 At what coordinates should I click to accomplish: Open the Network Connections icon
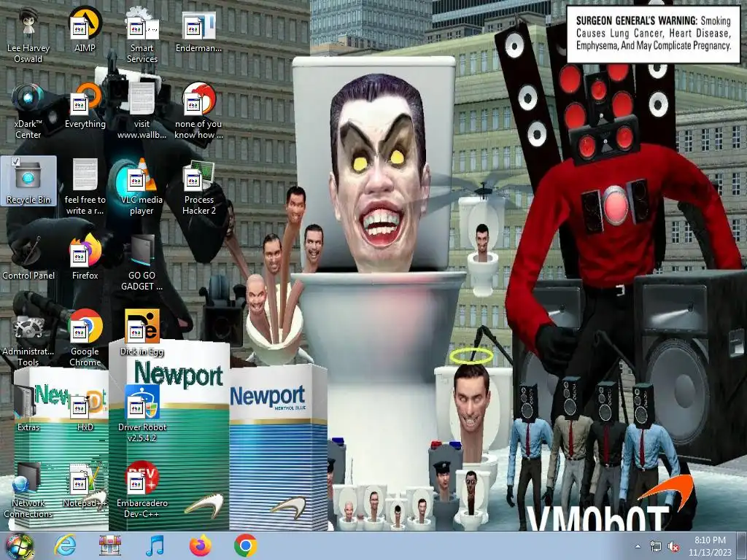28,489
